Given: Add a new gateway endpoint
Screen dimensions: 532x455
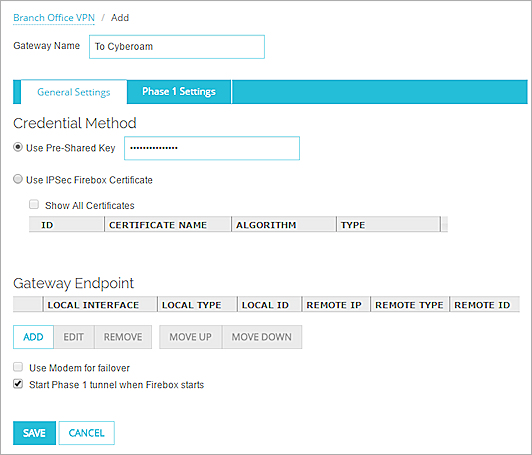Looking at the screenshot, I should [x=33, y=337].
